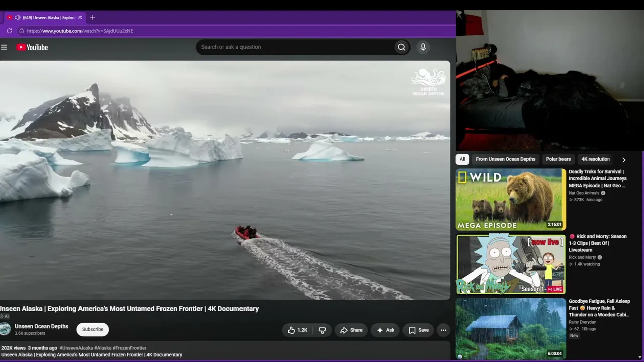The image size is (644, 362).
Task: Open a new browser tab
Action: 92,17
